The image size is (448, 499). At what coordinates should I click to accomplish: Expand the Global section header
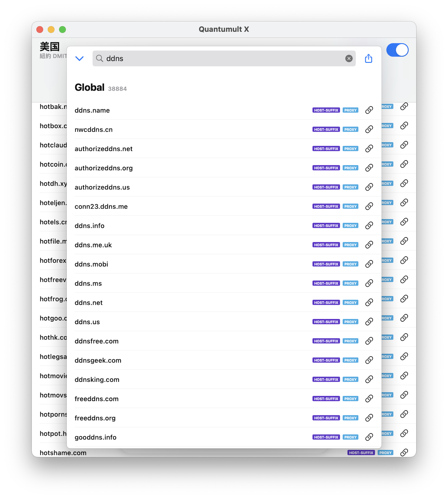point(89,87)
